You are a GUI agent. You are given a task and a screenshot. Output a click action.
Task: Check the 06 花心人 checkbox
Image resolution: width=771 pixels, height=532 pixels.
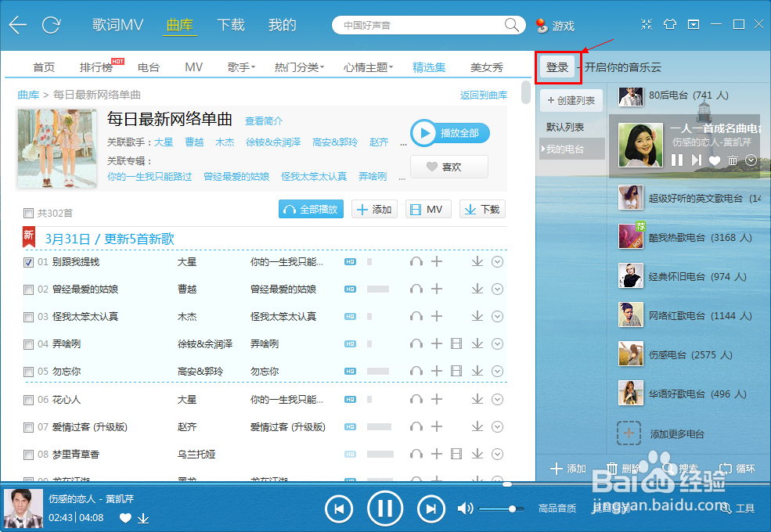tap(28, 400)
